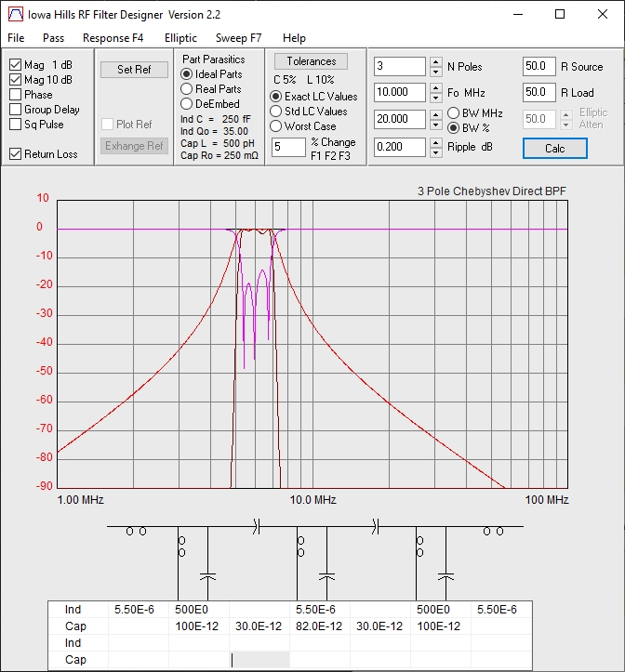Click the first shunt capacitor symbol

click(207, 577)
